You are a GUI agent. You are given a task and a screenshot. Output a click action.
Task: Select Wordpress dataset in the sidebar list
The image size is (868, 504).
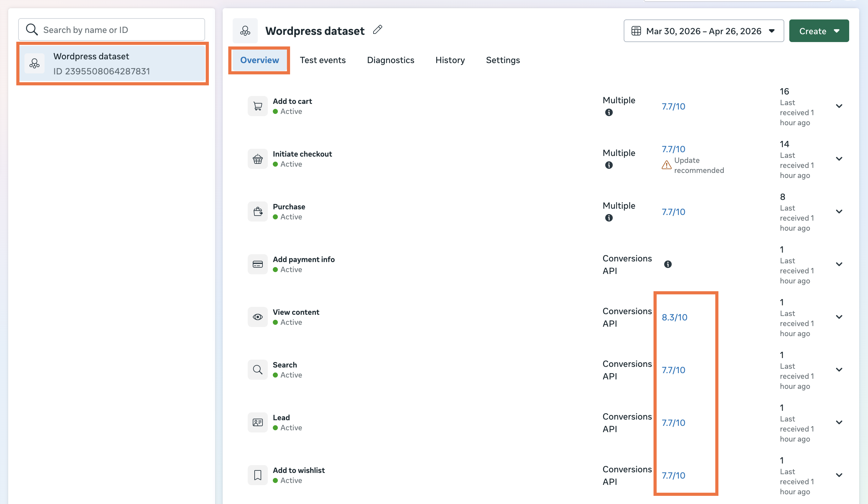[x=112, y=63]
